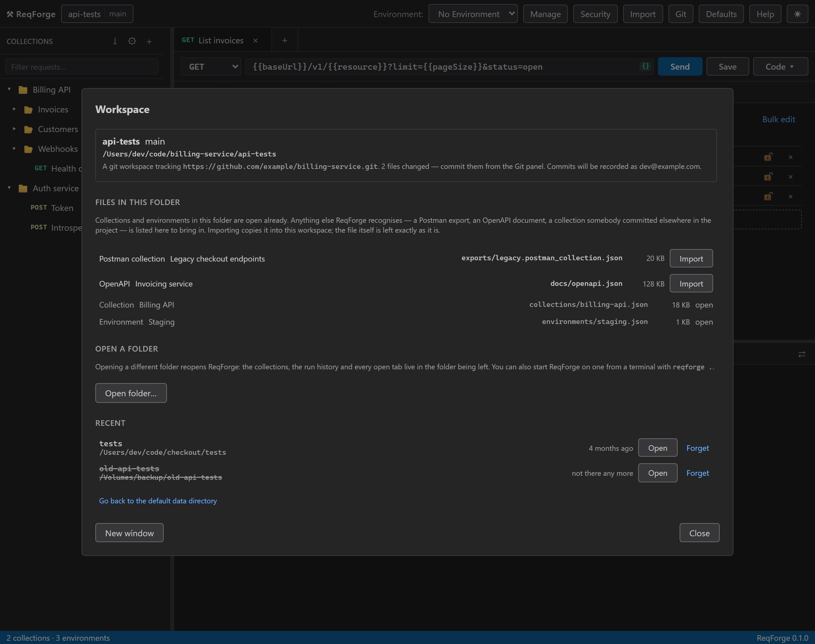Click the Invoices folder icon
Image resolution: width=815 pixels, height=644 pixels.
[x=28, y=110]
